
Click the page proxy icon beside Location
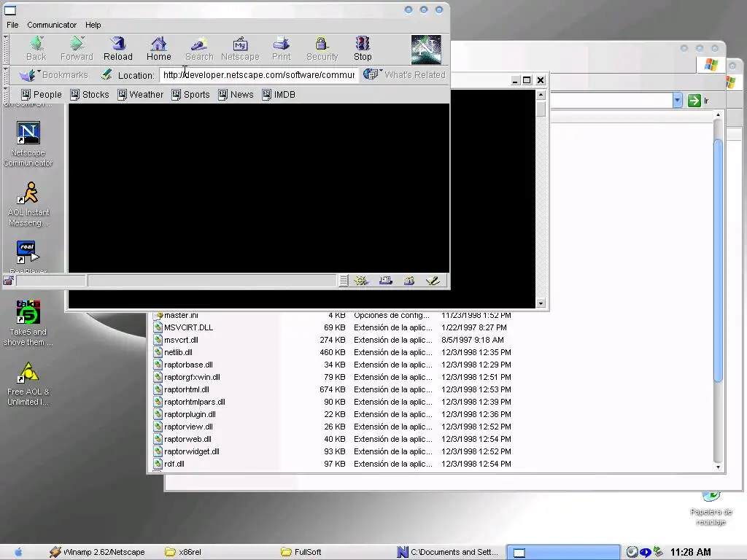[x=107, y=75]
